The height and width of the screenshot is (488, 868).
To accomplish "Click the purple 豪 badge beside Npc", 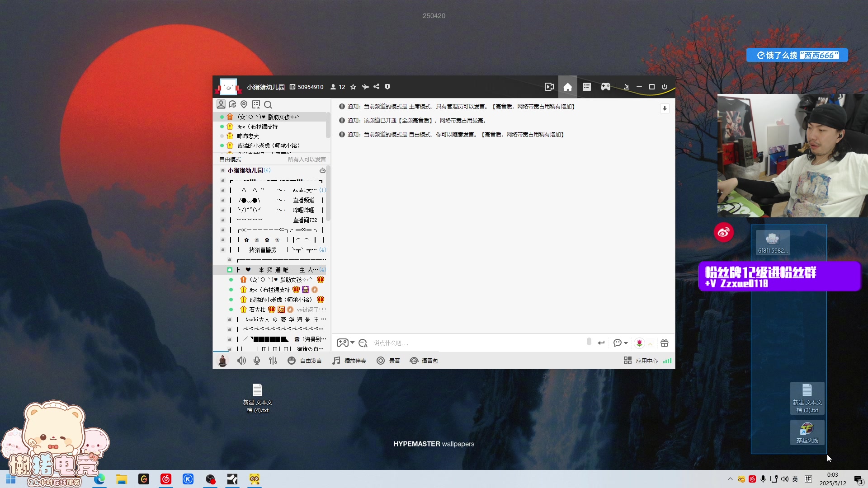I will coord(306,290).
